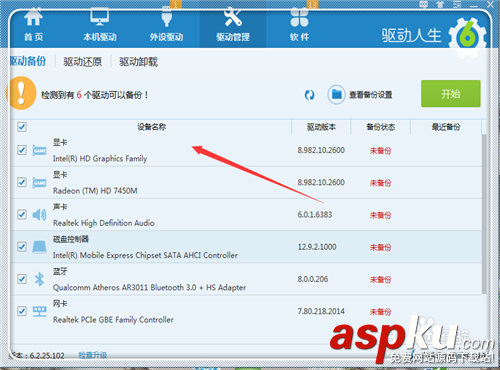500x370 pixels.
Task: Click graphics card icon for Intel HD Graphics
Action: click(39, 150)
